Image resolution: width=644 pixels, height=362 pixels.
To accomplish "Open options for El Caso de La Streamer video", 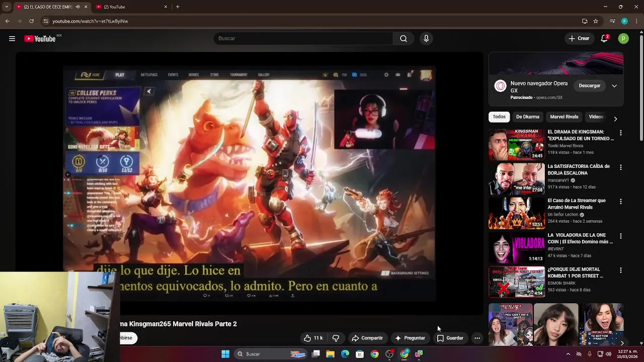I will [x=620, y=201].
